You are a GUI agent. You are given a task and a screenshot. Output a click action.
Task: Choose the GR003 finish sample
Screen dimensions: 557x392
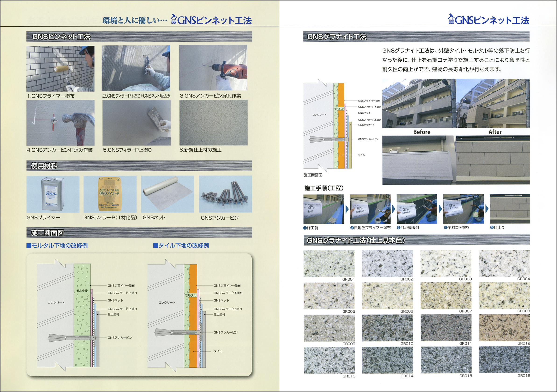click(446, 263)
